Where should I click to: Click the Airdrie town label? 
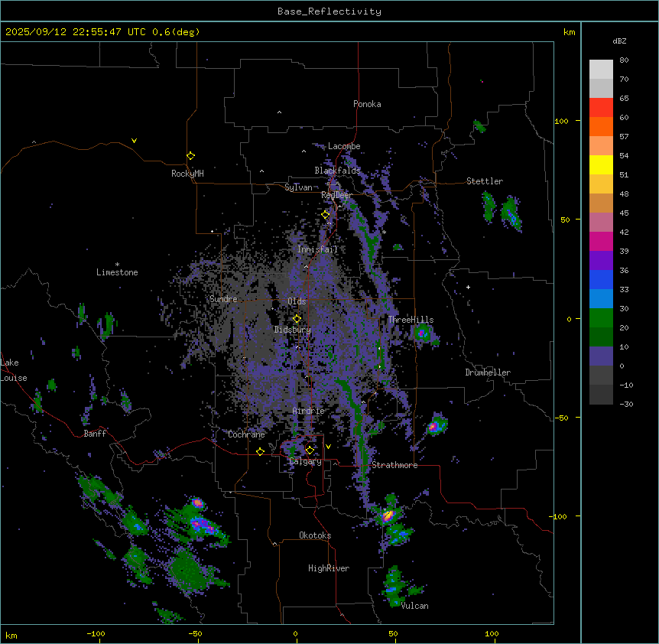tap(309, 411)
